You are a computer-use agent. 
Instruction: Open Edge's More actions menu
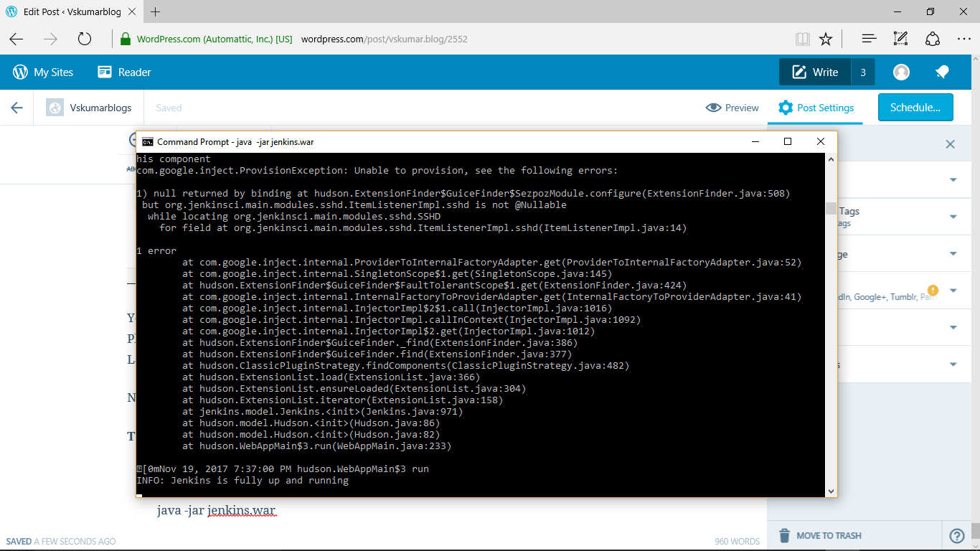(965, 39)
